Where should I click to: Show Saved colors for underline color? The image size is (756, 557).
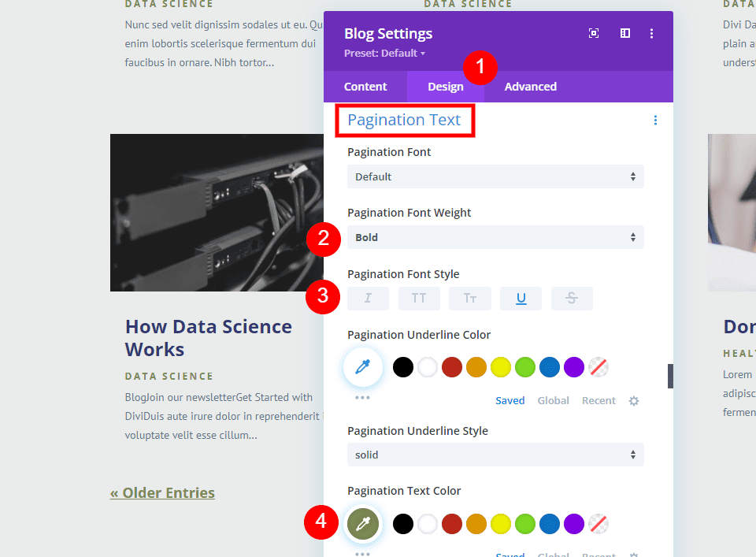tap(510, 400)
